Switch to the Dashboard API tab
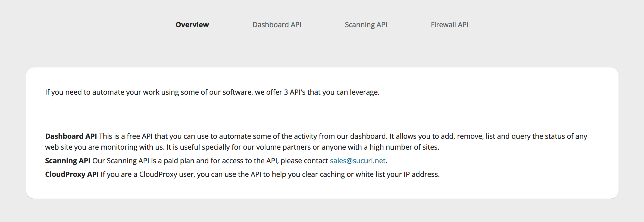 [277, 25]
